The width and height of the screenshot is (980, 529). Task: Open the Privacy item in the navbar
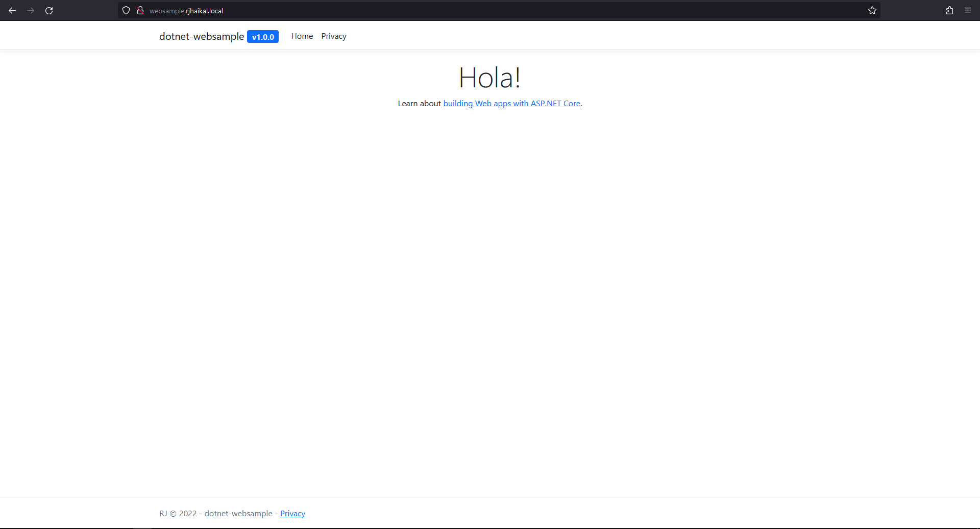[334, 36]
